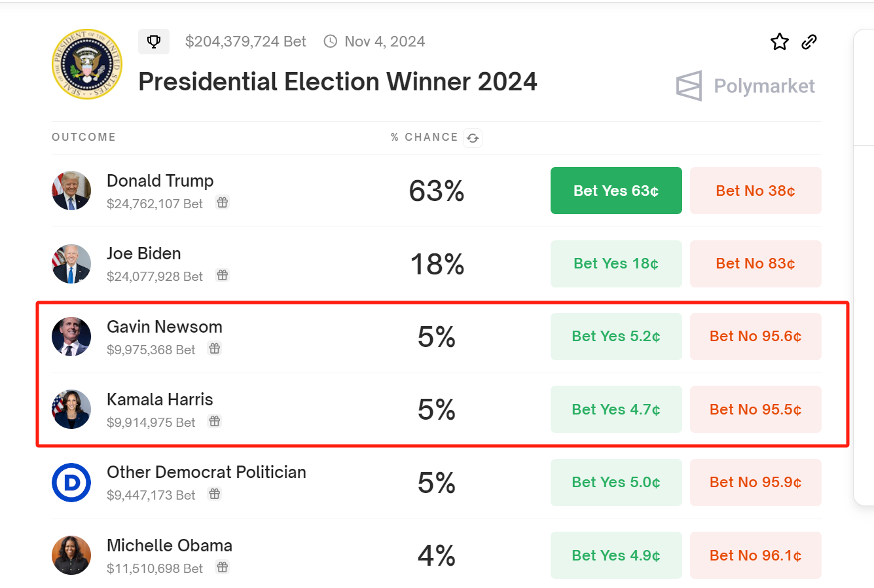Click the gift icon under Joe Biden
This screenshot has height=588, width=874.
pyautogui.click(x=223, y=275)
